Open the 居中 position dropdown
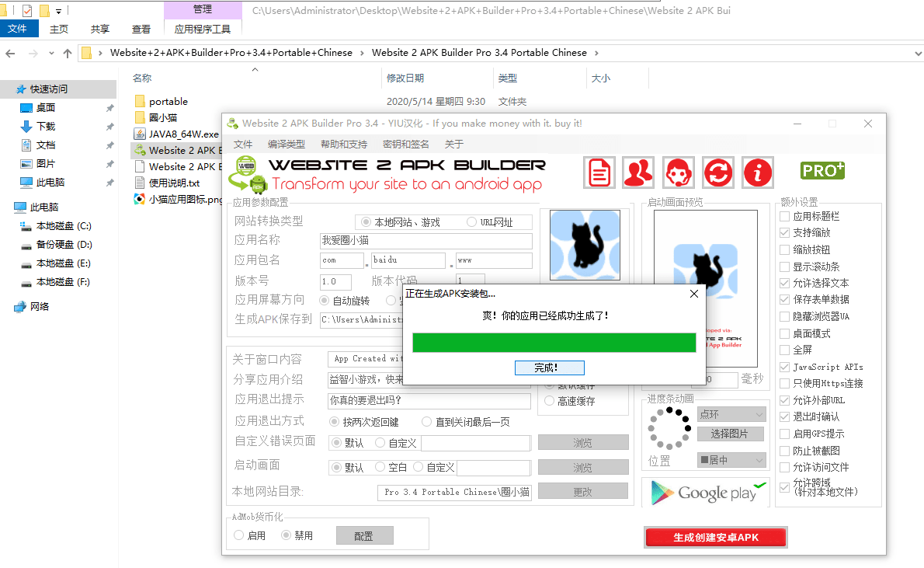Viewport: 924px width, 568px height. (731, 460)
